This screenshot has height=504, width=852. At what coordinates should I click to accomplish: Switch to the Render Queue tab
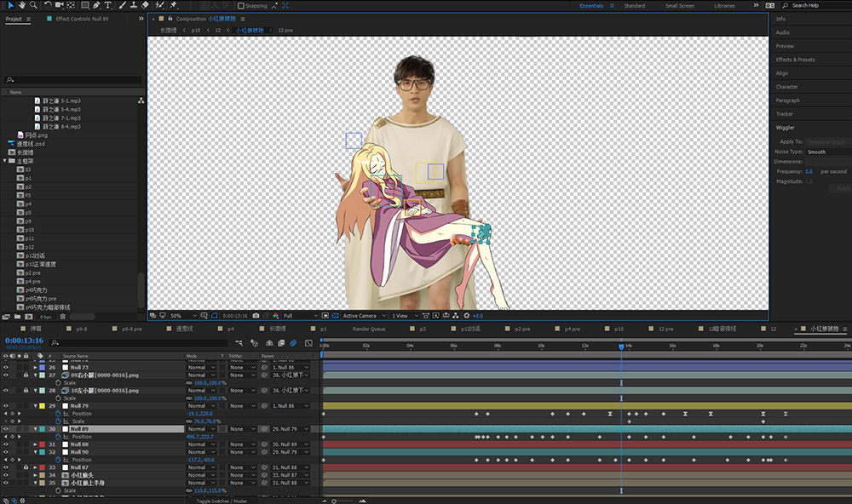pyautogui.click(x=368, y=329)
